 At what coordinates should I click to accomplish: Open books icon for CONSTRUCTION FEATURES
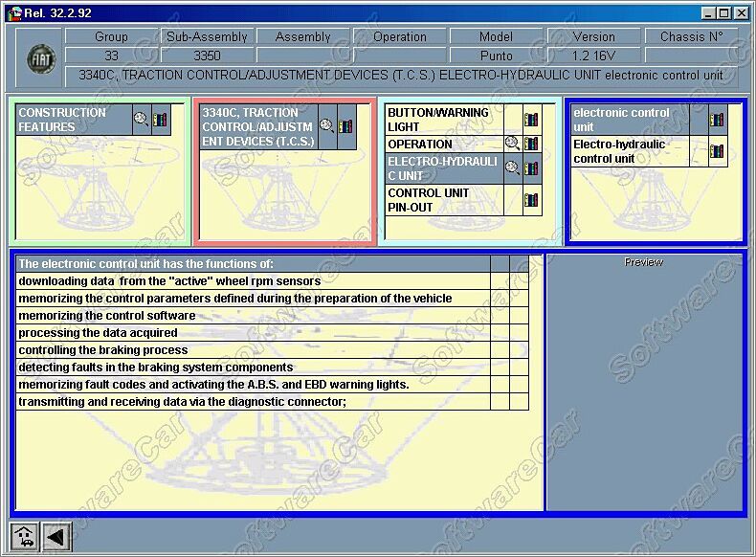160,120
